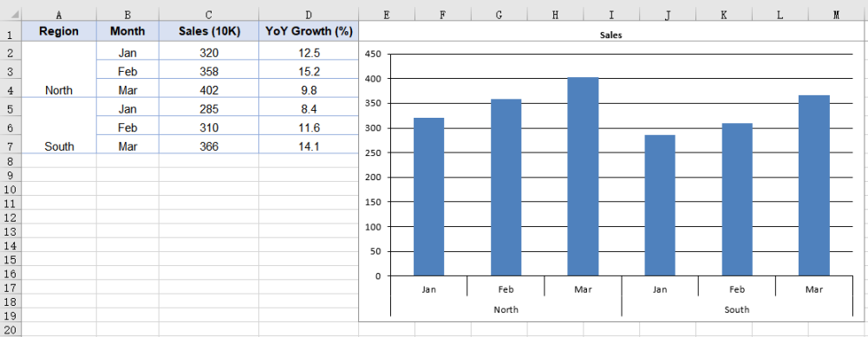This screenshot has height=337, width=868.
Task: Click the South category axis label
Action: click(x=737, y=309)
